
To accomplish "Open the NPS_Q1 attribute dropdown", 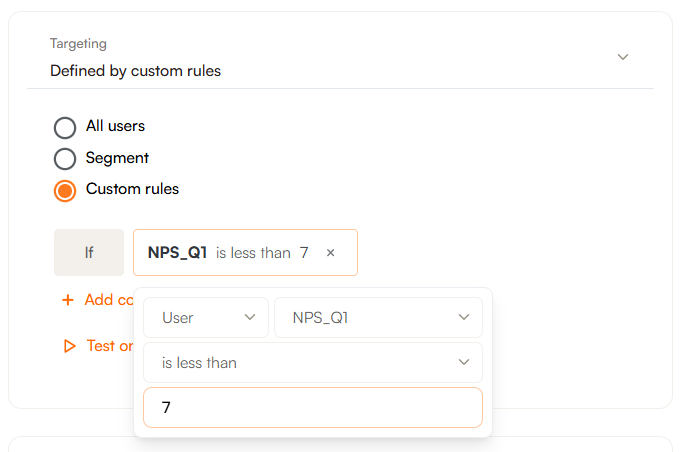I will [x=378, y=318].
